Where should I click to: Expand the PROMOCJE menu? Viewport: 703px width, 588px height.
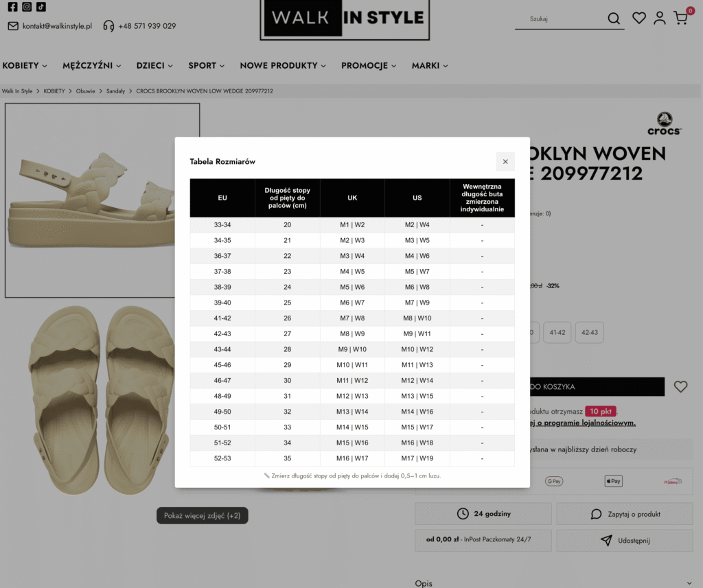pyautogui.click(x=369, y=65)
